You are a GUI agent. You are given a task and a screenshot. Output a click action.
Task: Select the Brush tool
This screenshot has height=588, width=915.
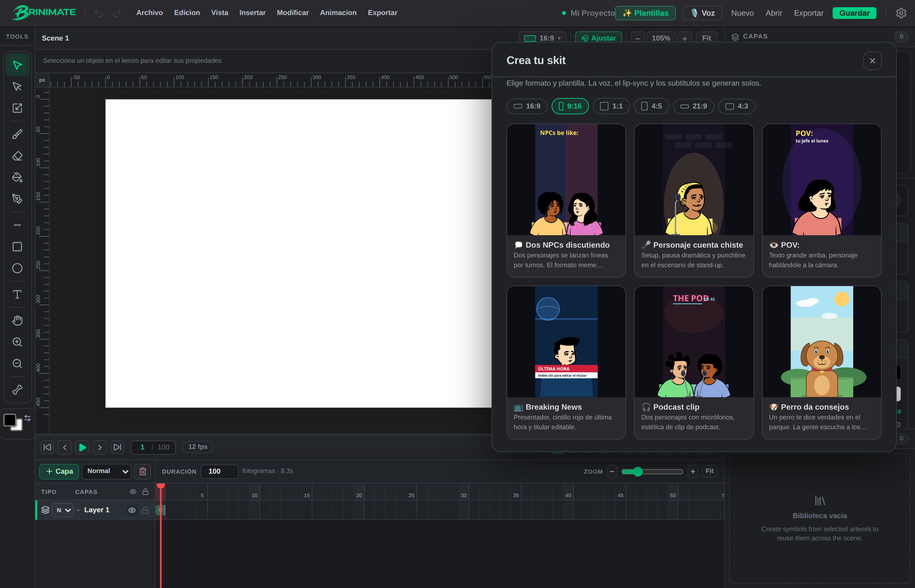coord(17,134)
